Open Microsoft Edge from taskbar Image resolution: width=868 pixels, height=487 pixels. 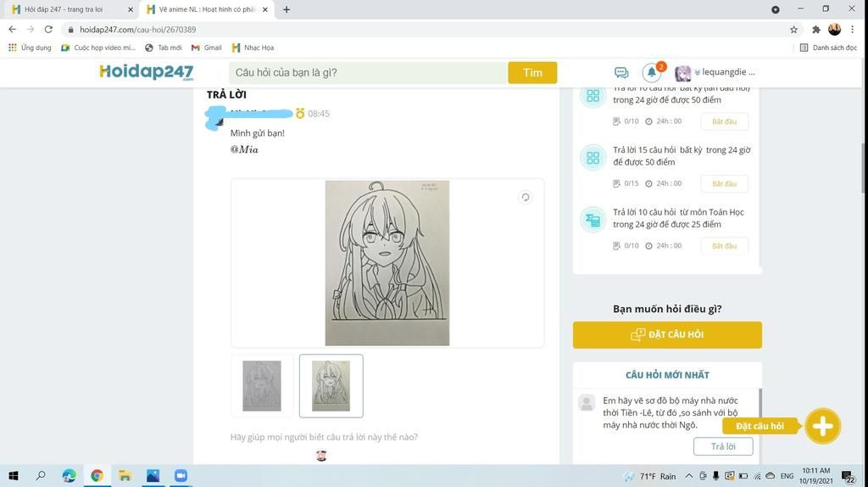pos(70,475)
